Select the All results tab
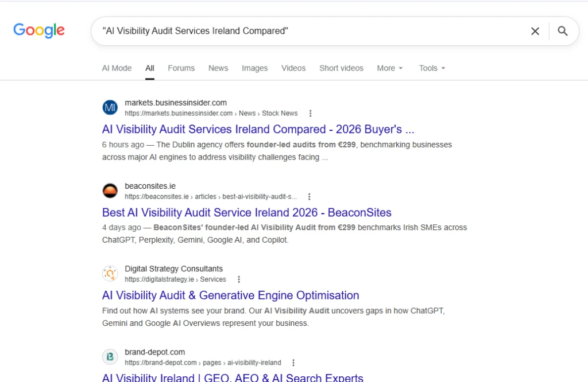The height and width of the screenshot is (382, 588). (x=150, y=68)
